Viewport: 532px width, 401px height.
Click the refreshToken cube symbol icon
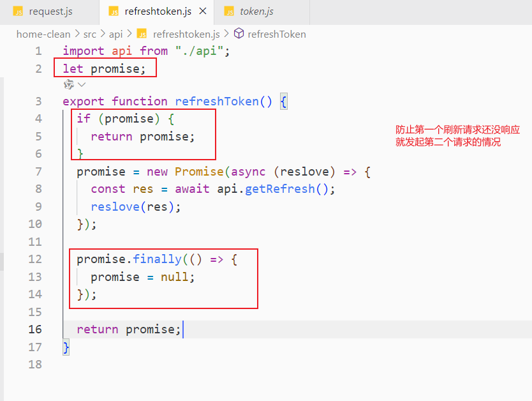239,34
